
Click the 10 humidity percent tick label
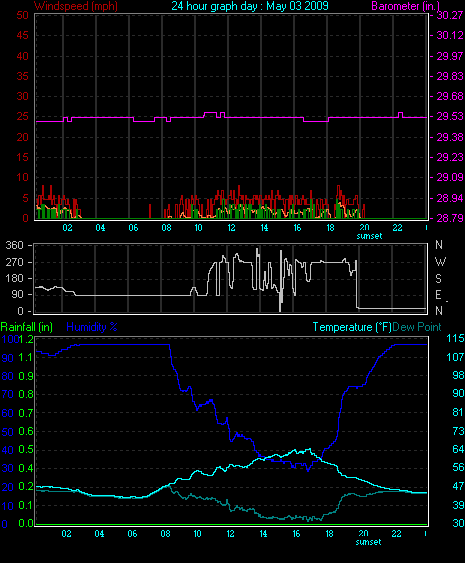click(7, 506)
